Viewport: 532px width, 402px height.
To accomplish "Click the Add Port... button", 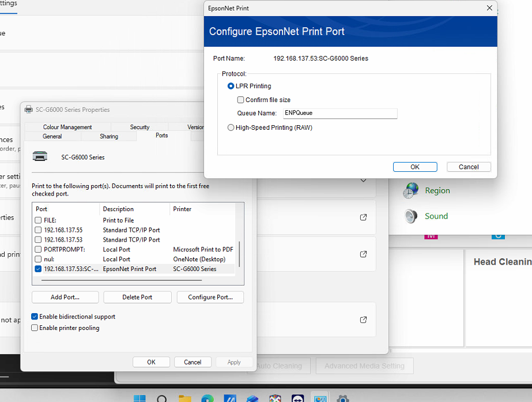I will [x=65, y=297].
